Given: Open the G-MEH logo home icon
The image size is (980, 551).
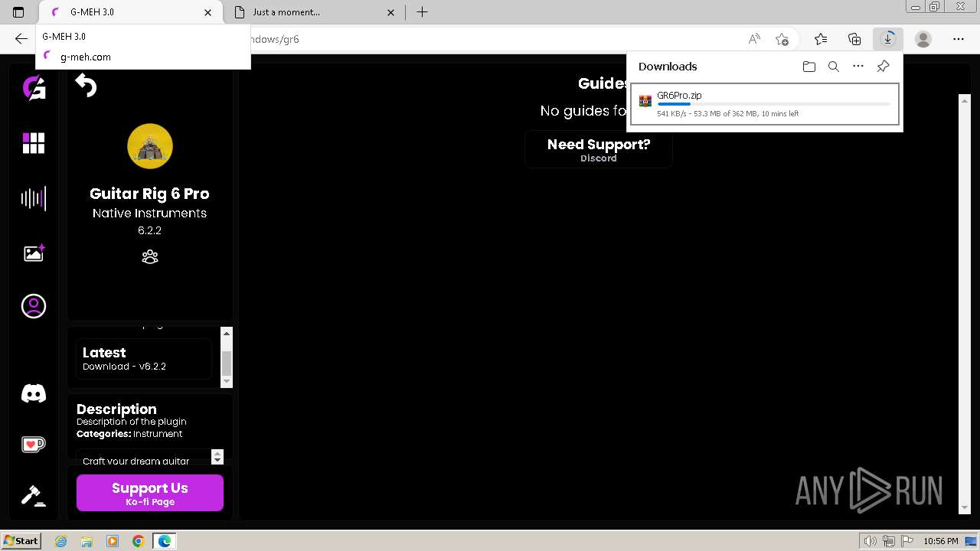Looking at the screenshot, I should 34,88.
